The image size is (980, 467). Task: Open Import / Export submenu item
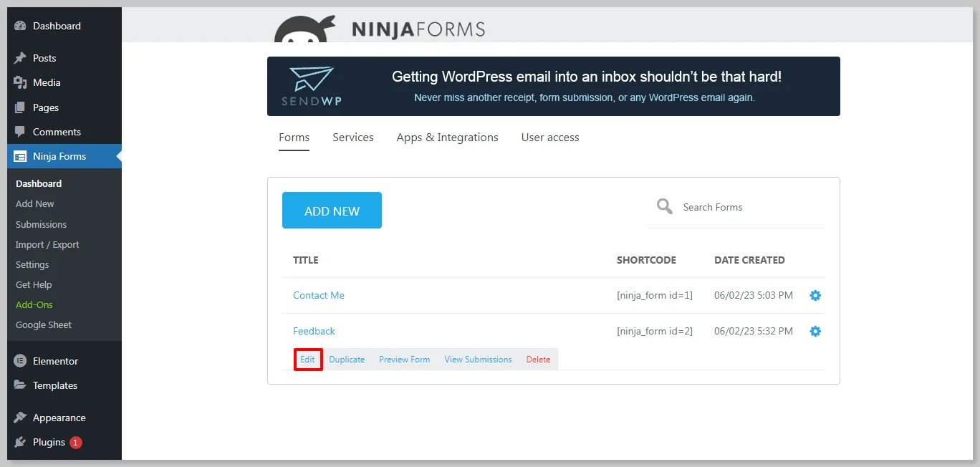[x=47, y=244]
